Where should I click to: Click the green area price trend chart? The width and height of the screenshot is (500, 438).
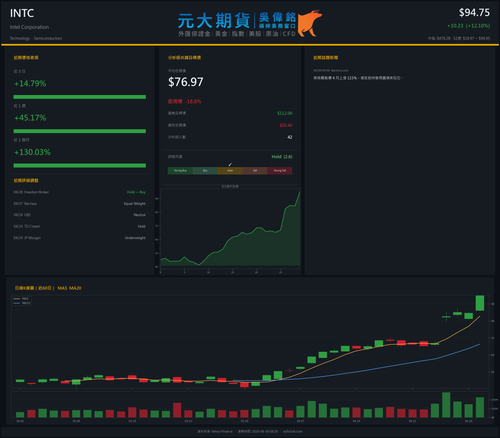pyautogui.click(x=230, y=230)
